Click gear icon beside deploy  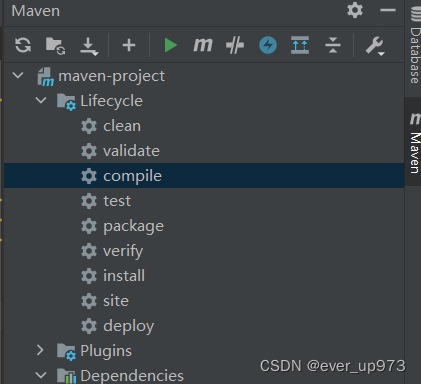tap(89, 326)
